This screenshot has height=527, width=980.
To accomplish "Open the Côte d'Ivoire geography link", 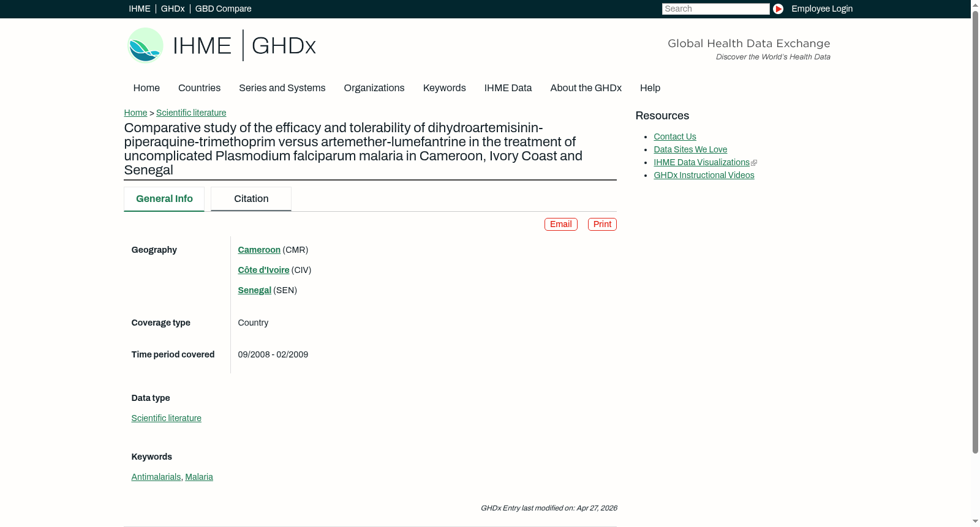I will (x=263, y=270).
